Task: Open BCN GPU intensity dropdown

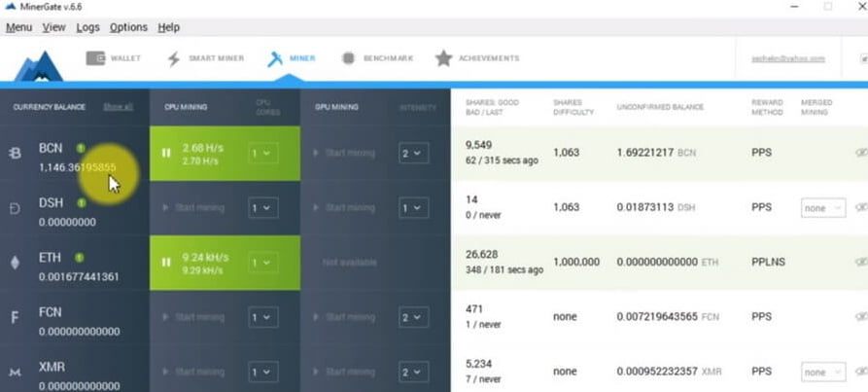Action: point(413,153)
